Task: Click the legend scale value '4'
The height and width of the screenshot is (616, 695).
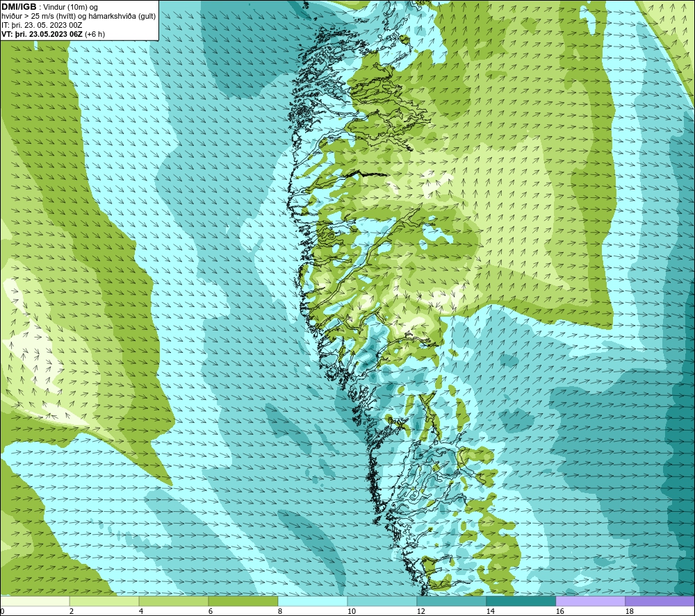Action: click(141, 611)
